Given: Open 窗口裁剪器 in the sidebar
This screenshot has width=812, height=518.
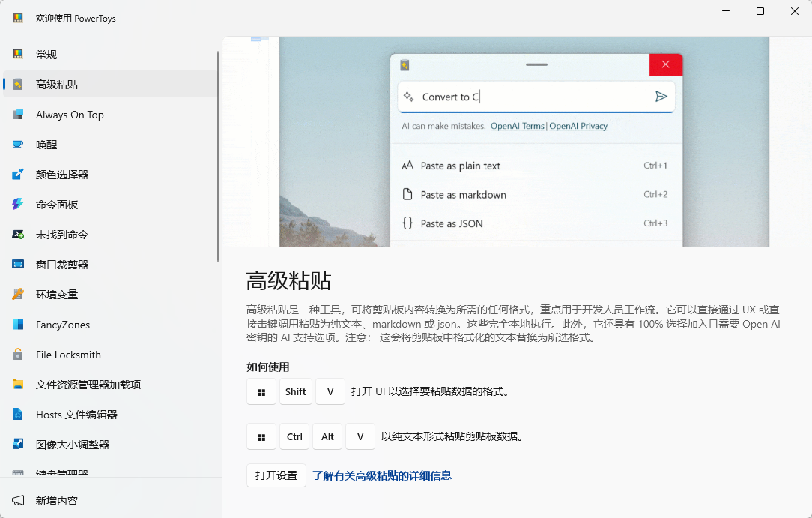Looking at the screenshot, I should click(x=110, y=264).
